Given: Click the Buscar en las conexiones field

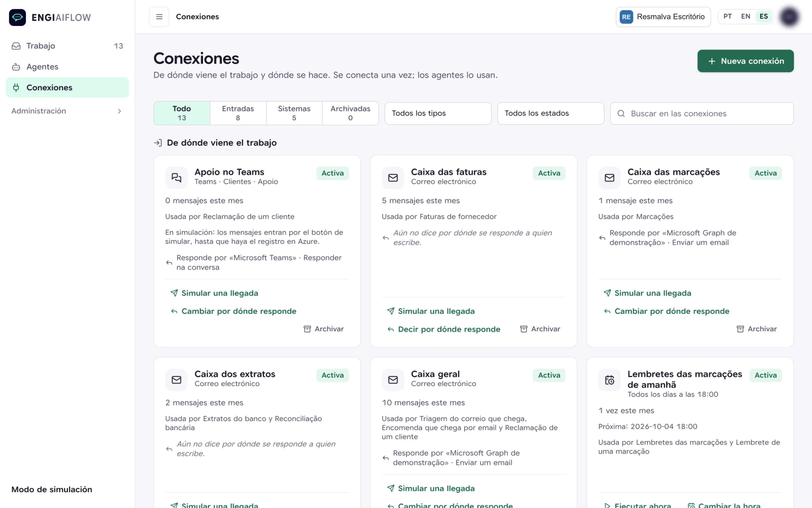Looking at the screenshot, I should pos(702,113).
